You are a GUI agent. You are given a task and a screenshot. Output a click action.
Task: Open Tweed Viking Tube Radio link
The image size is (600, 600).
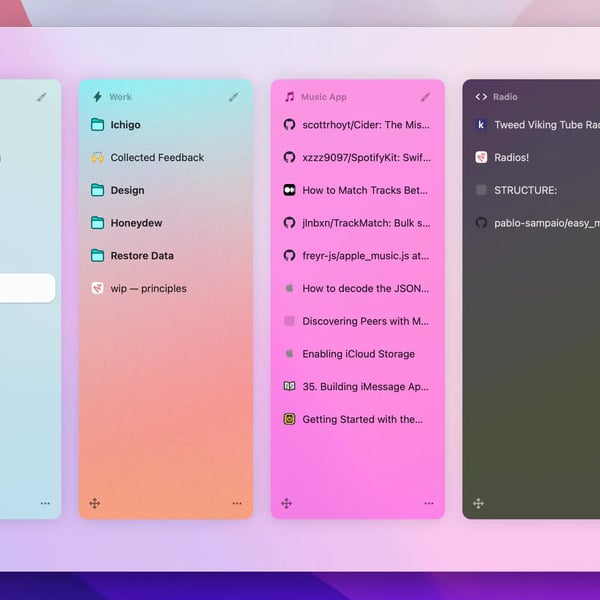tap(545, 125)
